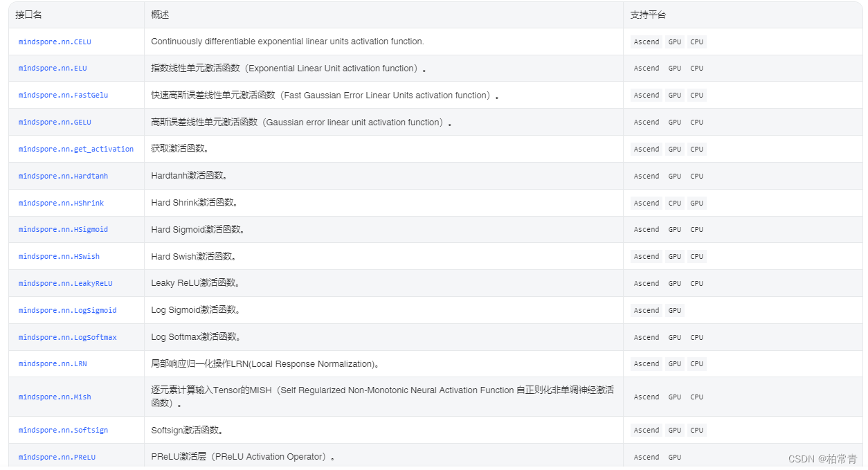Click CPU tag in Mish row

[x=697, y=397]
